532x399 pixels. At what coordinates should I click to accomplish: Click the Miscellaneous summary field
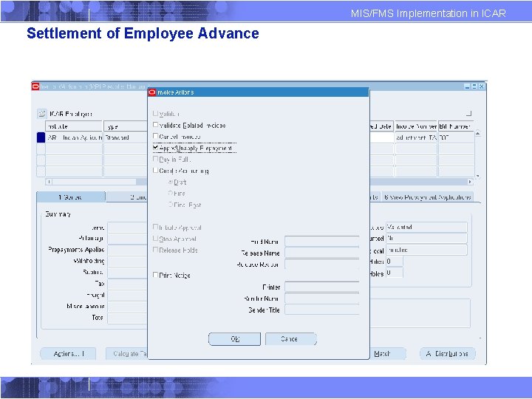tap(128, 307)
